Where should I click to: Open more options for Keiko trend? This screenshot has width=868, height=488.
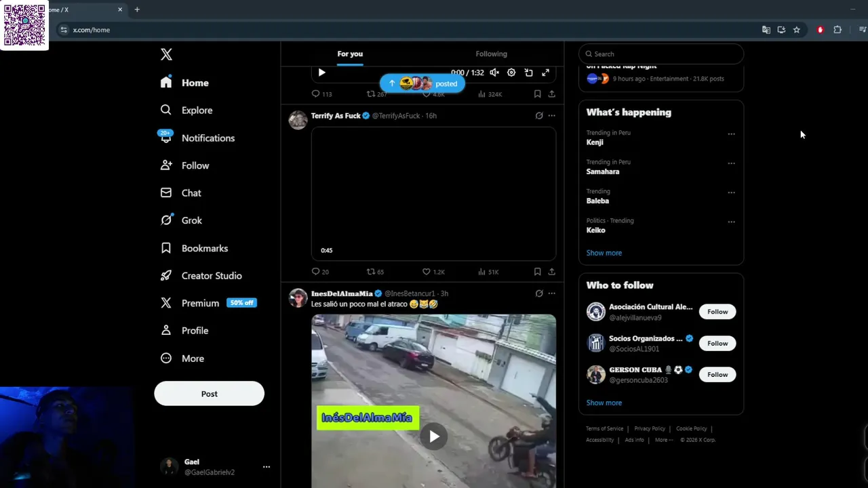731,222
